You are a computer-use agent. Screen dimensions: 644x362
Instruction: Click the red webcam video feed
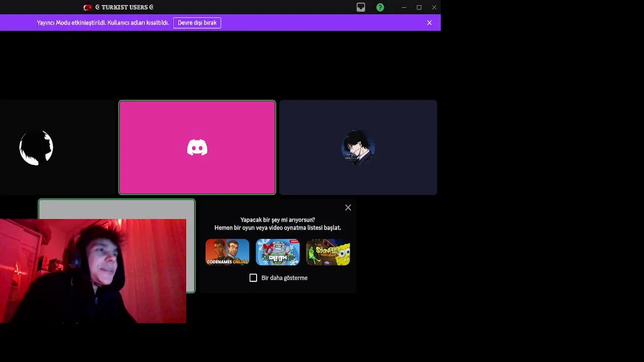tap(93, 271)
